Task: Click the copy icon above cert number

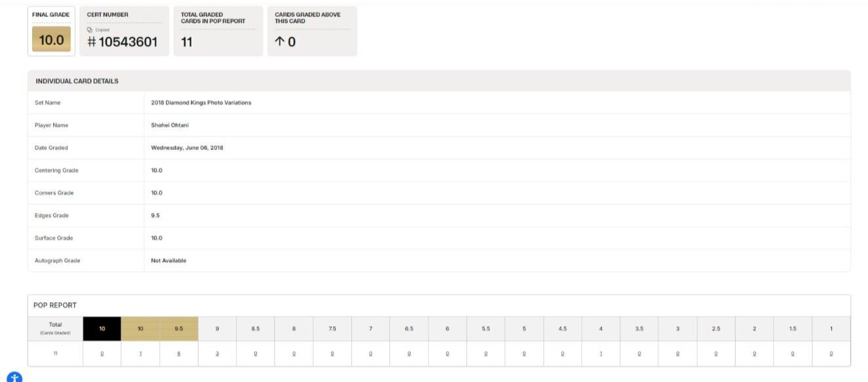Action: [90, 29]
